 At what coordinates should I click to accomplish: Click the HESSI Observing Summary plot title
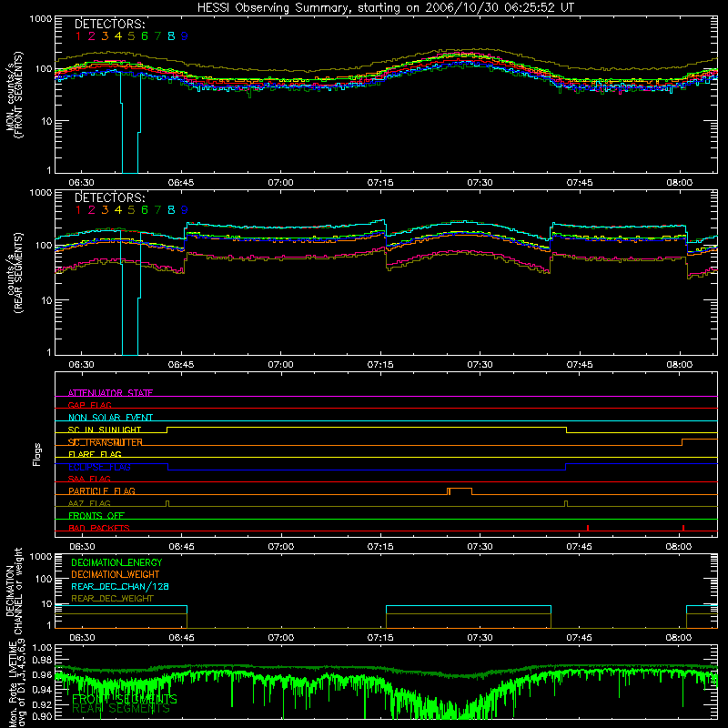pos(385,7)
